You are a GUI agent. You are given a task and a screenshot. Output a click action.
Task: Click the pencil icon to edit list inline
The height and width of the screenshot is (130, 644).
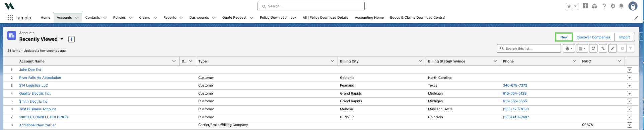coord(613,48)
